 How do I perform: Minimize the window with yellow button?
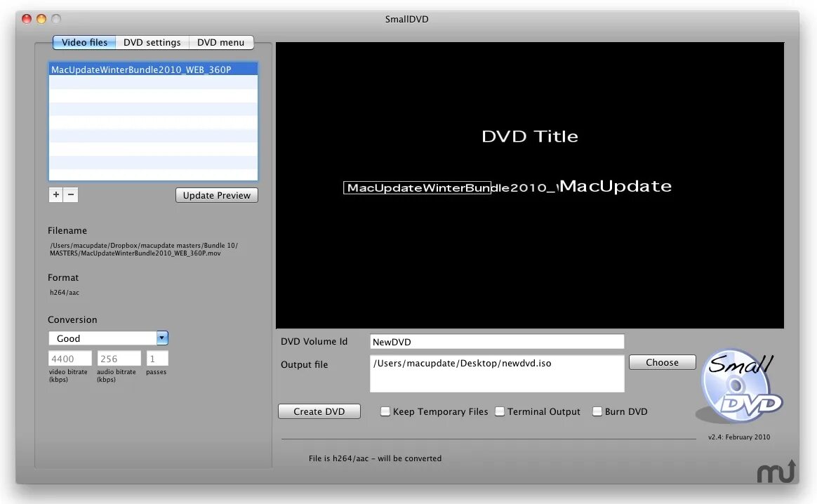pos(41,19)
